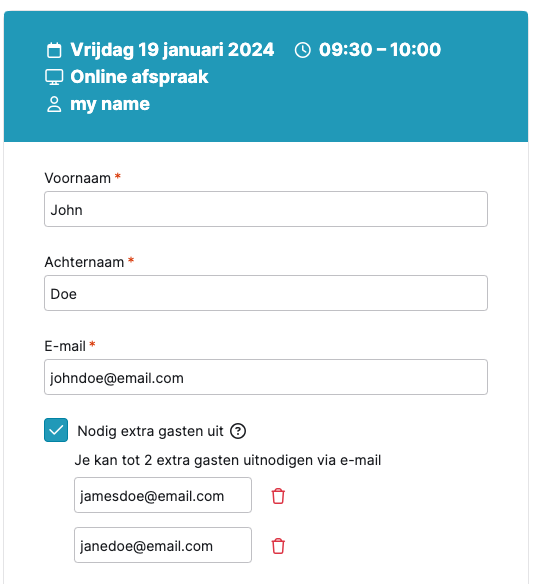Select the E-mail field with johndoe@email.com
533x584 pixels.
pos(266,377)
